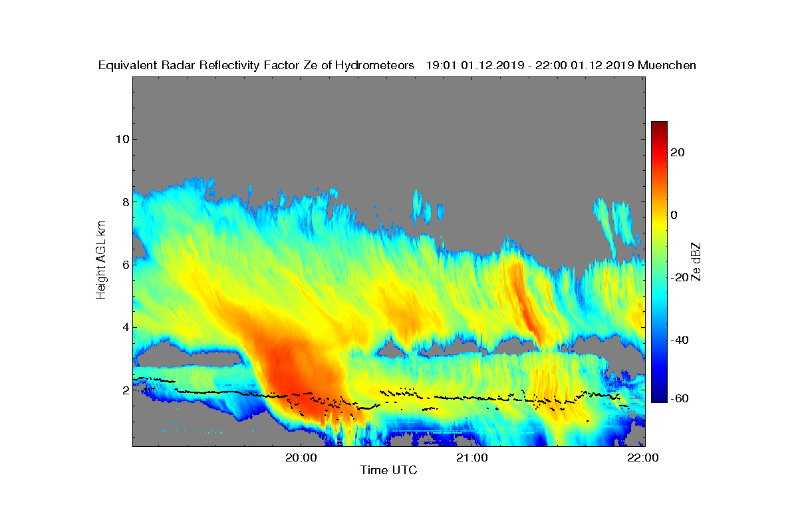
Task: Click the height tick label "10"
Action: (121, 139)
